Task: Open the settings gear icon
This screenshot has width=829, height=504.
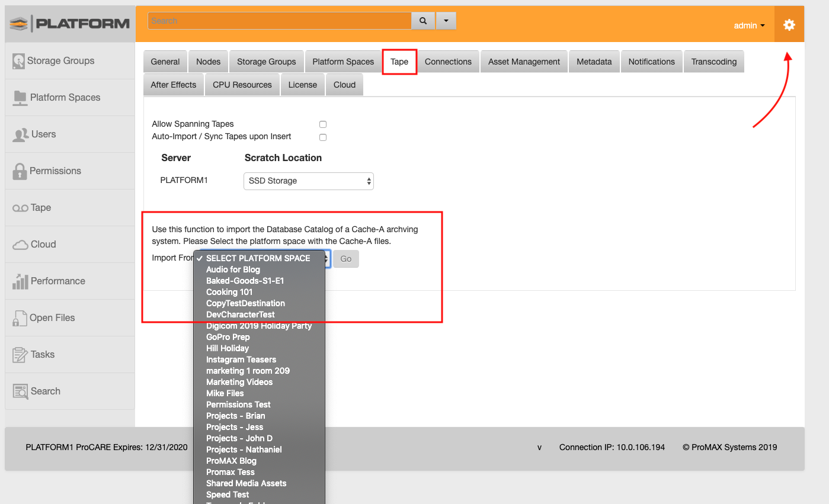Action: [789, 25]
